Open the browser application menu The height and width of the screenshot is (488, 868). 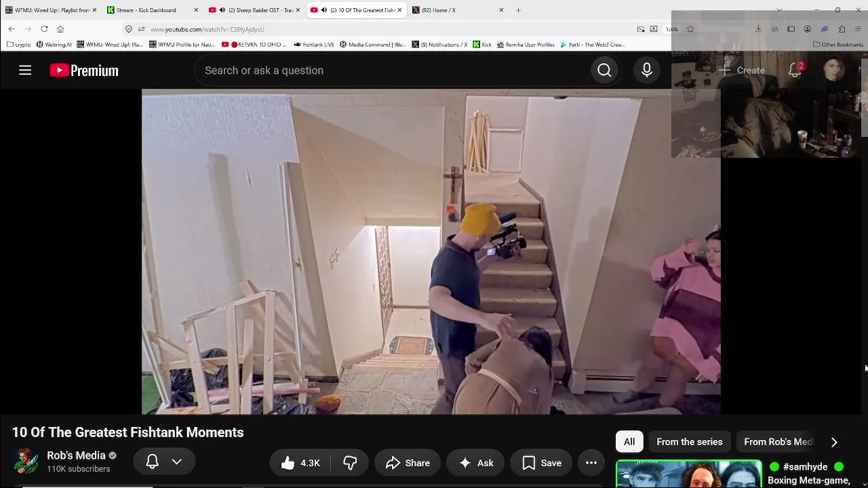coord(859,29)
